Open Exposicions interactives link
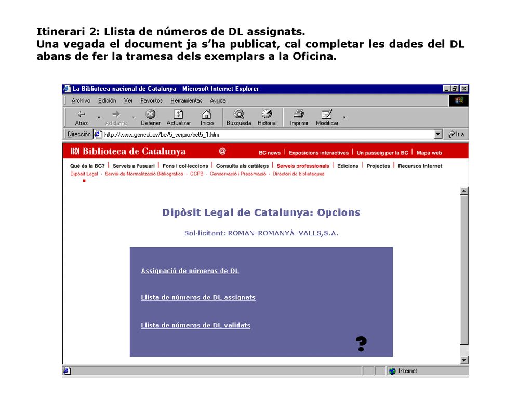This screenshot has width=532, height=399. (318, 153)
